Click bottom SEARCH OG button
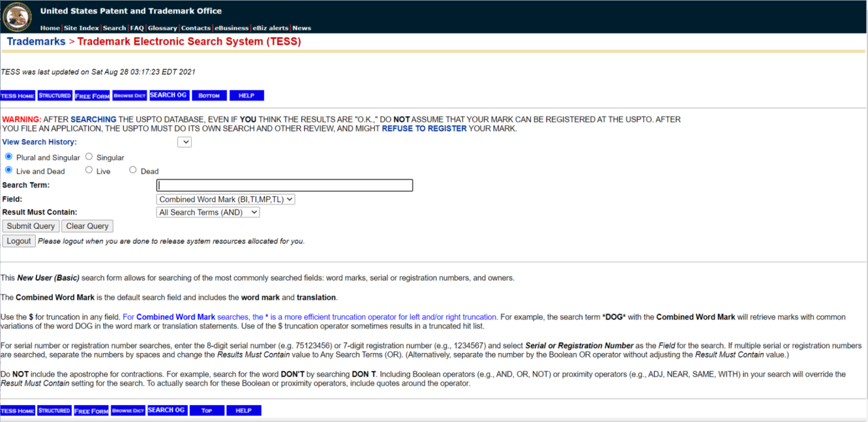 (x=167, y=410)
